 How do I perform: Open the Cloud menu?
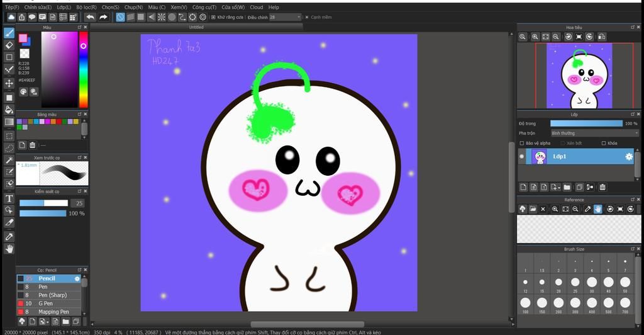tap(257, 8)
